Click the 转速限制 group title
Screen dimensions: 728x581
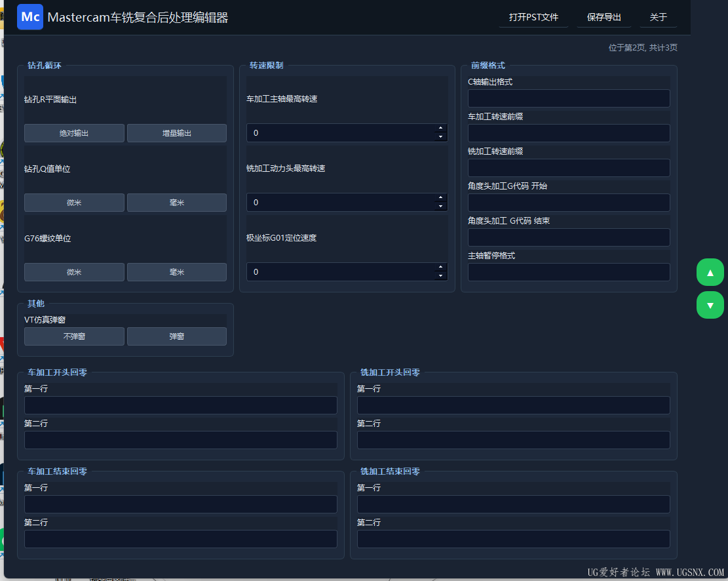tap(266, 65)
